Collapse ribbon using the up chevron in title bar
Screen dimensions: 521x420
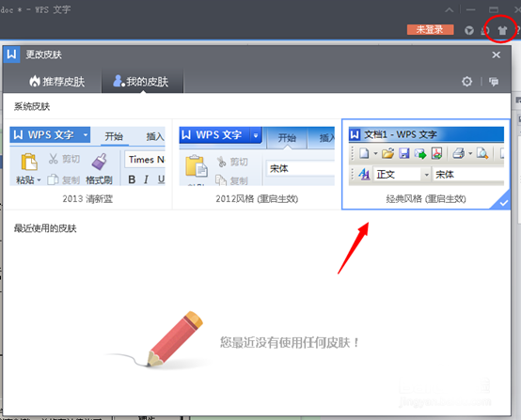(x=449, y=9)
